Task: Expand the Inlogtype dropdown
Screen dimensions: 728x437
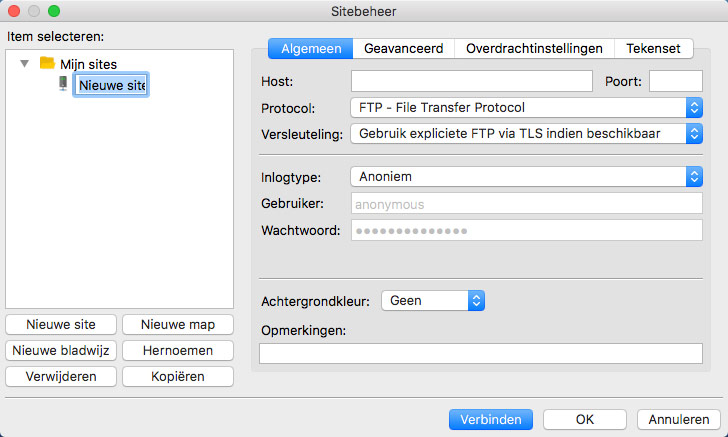Action: click(x=526, y=177)
